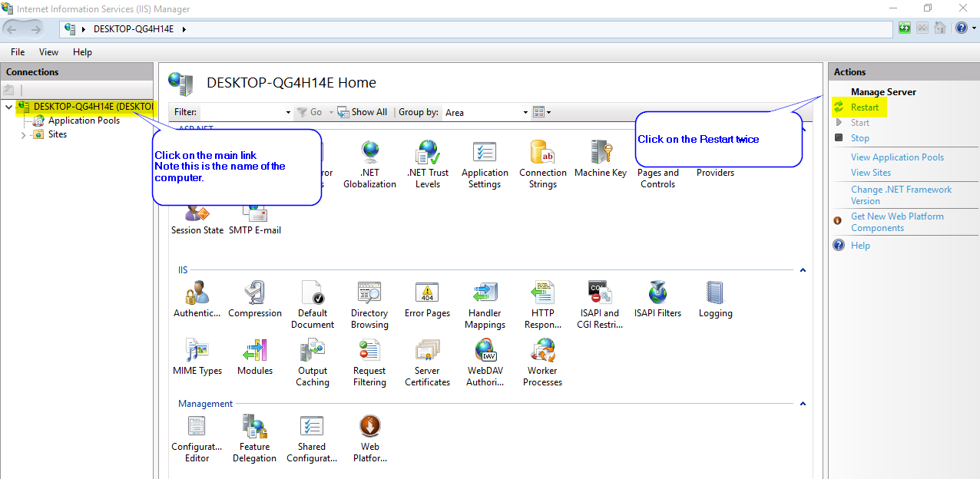Click View Sites action

(871, 173)
